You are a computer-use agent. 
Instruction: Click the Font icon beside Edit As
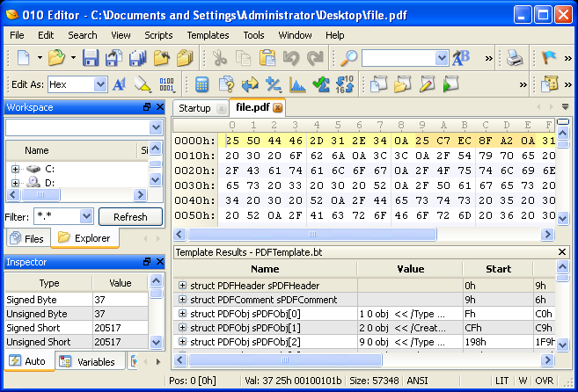(119, 84)
